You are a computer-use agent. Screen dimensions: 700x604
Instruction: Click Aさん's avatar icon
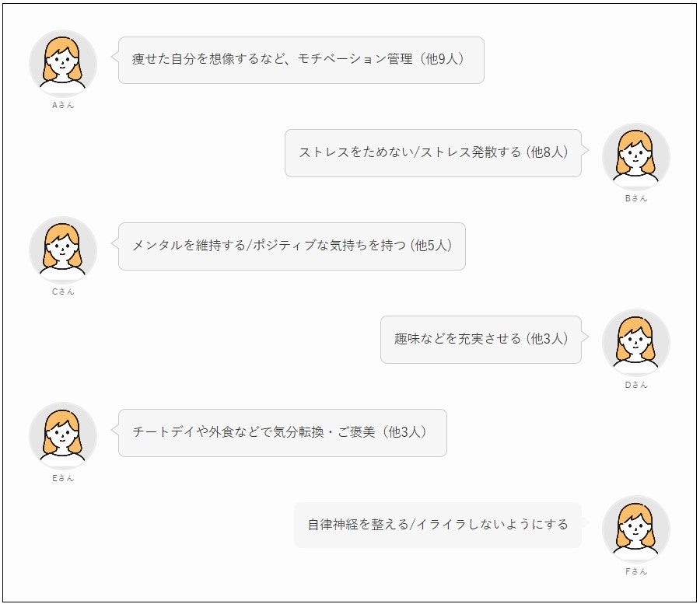63,63
